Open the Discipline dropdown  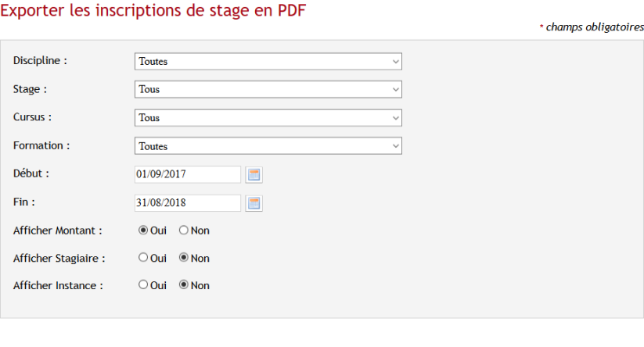(268, 62)
